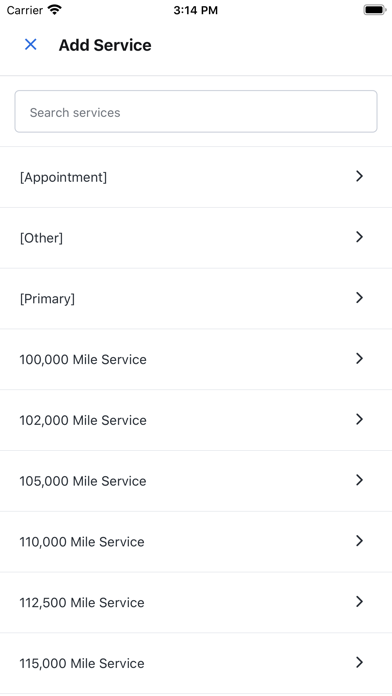This screenshot has height=696, width=392.
Task: Open the 100,000 Mile Service chevron
Action: [360, 359]
